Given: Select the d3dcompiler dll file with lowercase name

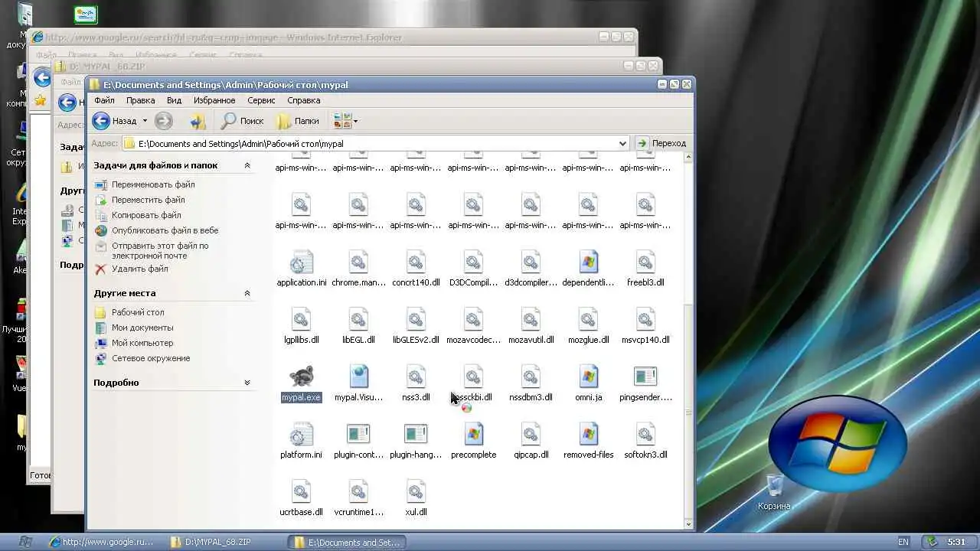Looking at the screenshot, I should (531, 261).
